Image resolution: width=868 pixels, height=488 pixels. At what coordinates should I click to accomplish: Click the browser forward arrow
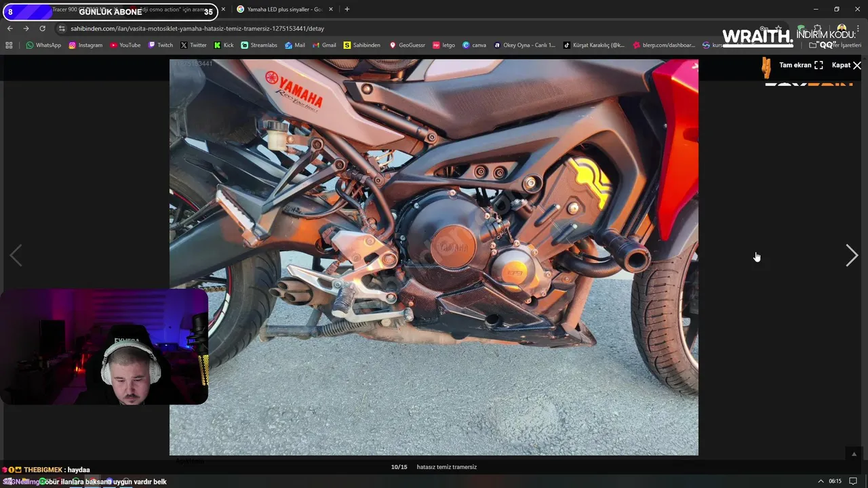(x=26, y=28)
